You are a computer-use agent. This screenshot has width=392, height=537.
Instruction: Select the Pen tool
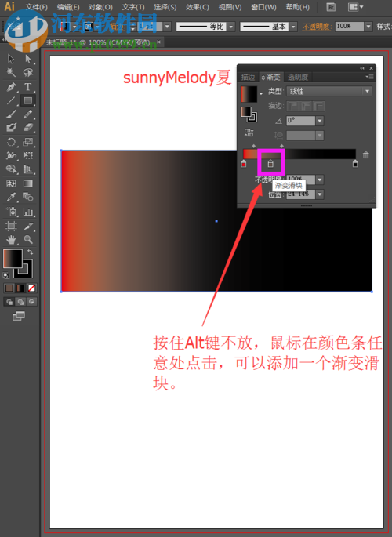pyautogui.click(x=11, y=87)
